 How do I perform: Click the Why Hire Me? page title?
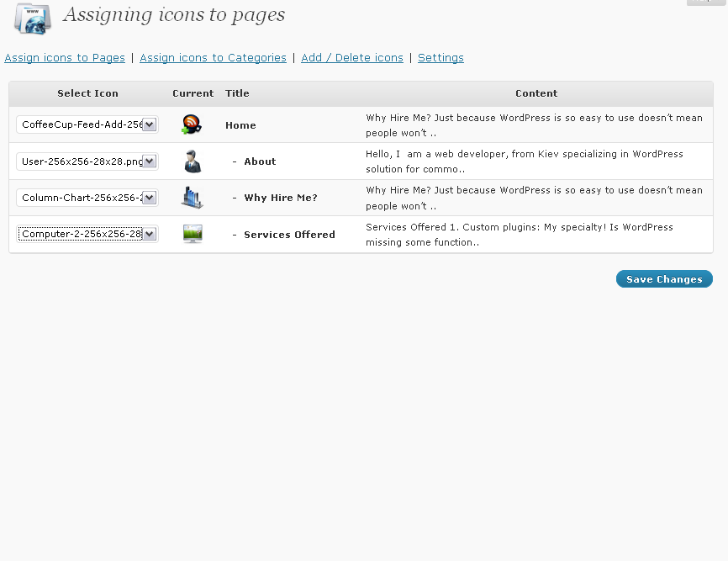(280, 198)
